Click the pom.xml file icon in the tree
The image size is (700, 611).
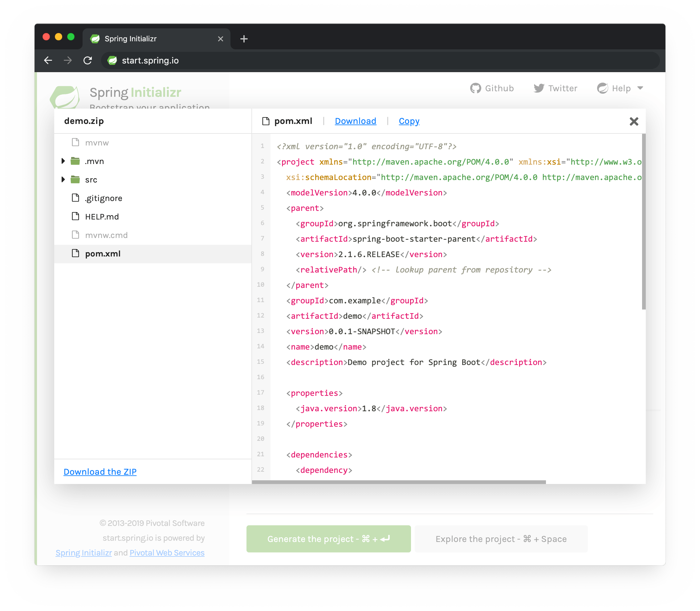coord(76,253)
